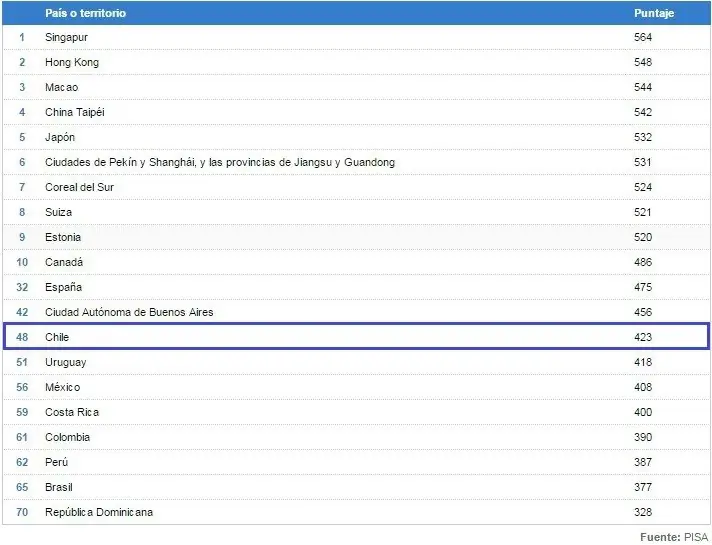Viewport: 712px width, 545px height.
Task: Click rank number 10 beside Canadá
Action: (22, 262)
